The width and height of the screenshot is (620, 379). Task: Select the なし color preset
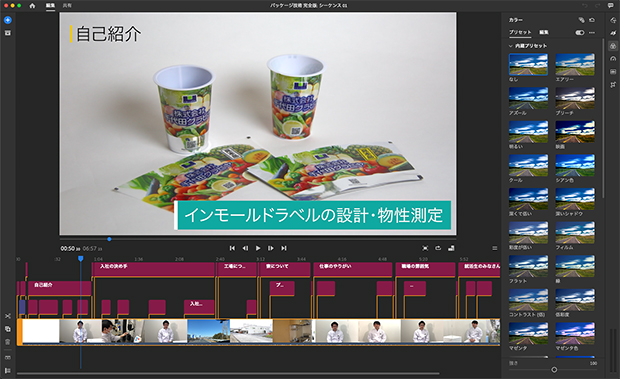point(528,64)
